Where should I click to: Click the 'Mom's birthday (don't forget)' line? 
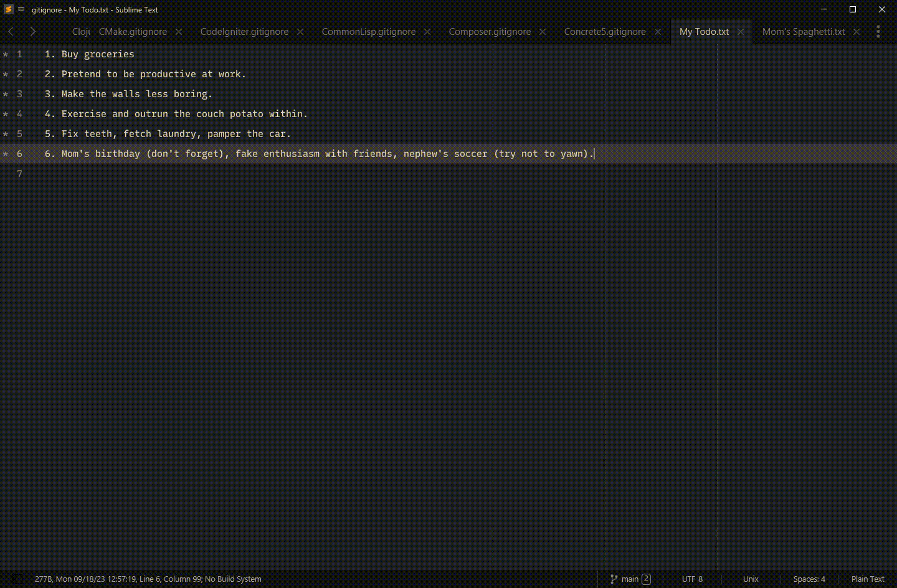click(320, 154)
